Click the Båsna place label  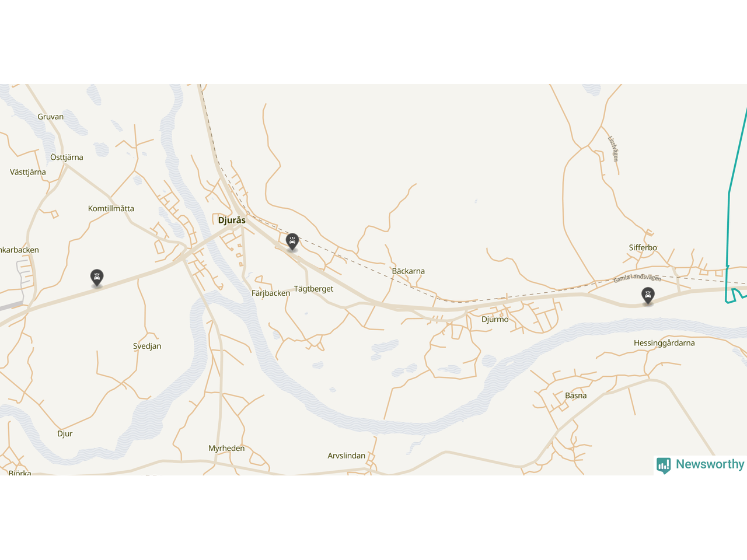click(x=576, y=395)
